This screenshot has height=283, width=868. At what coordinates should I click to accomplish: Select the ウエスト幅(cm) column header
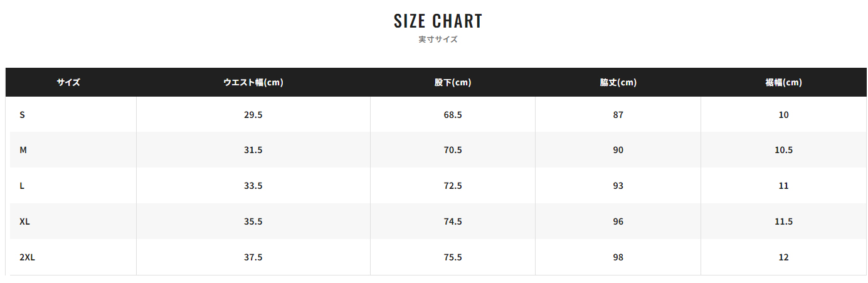pyautogui.click(x=253, y=82)
